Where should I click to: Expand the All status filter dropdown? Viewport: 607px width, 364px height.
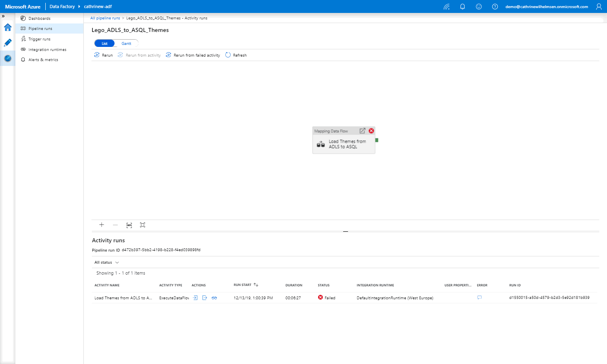click(106, 262)
